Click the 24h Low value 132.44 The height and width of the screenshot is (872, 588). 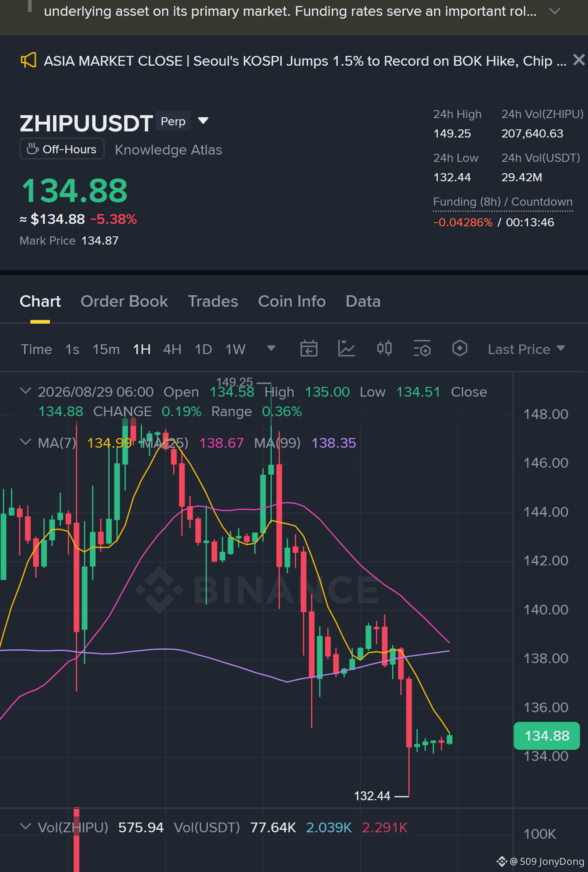coord(452,177)
